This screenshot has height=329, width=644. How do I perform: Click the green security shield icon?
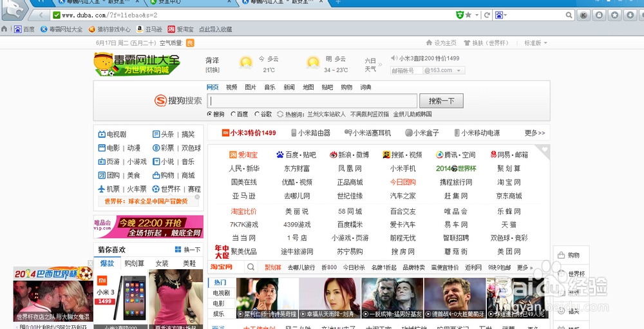point(460,15)
